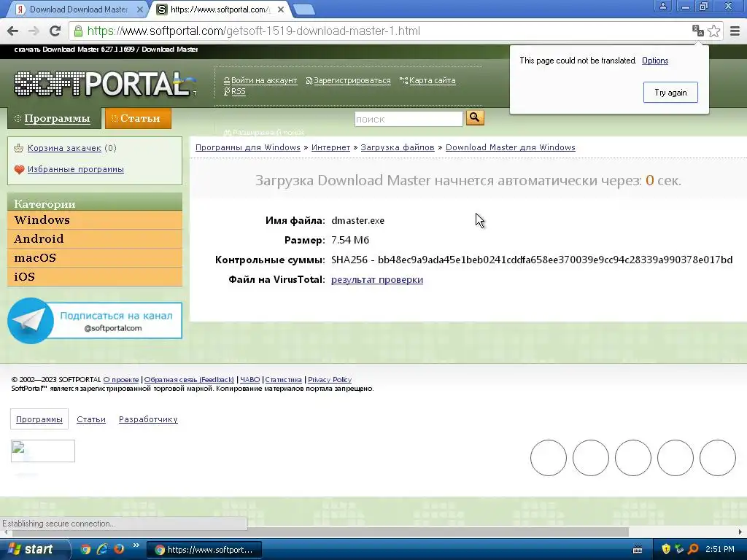747x560 pixels.
Task: Open Статистика footer link
Action: pyautogui.click(x=284, y=379)
